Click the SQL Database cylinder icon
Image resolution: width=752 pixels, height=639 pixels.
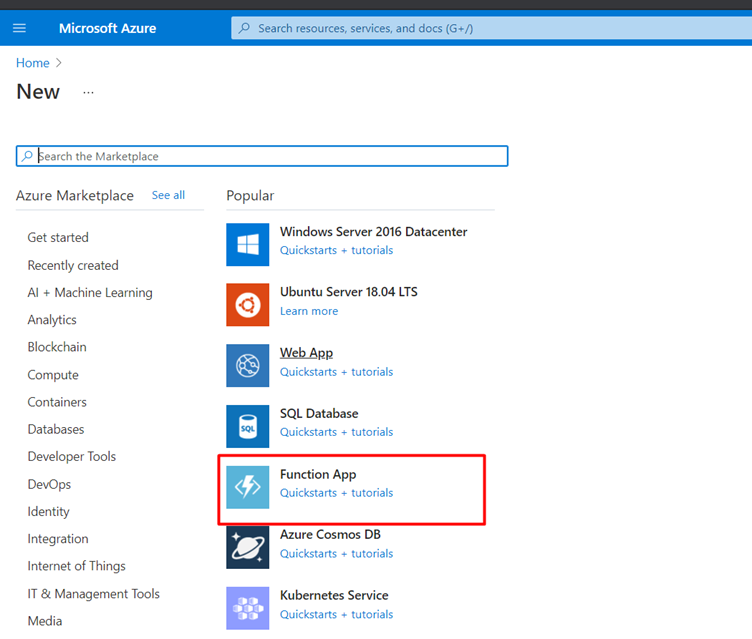pyautogui.click(x=247, y=426)
